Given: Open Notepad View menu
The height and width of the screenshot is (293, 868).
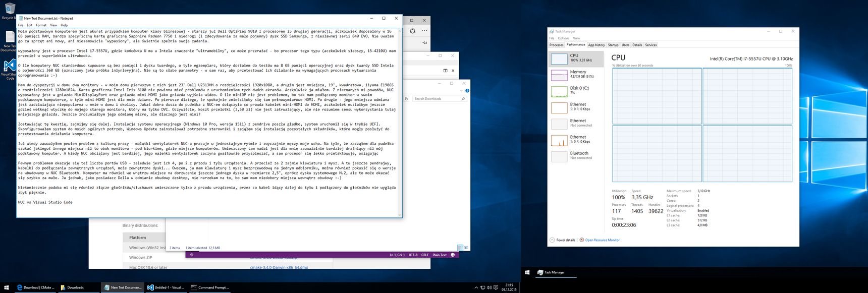Looking at the screenshot, I should [x=53, y=25].
